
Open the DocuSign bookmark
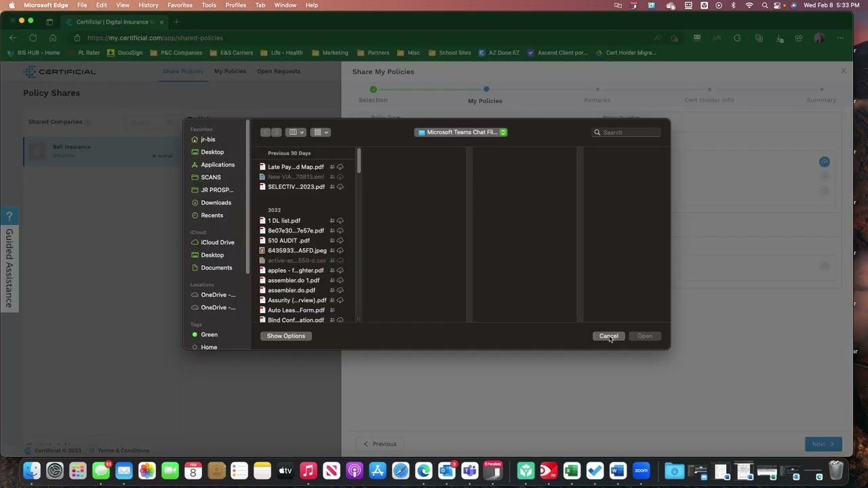(x=125, y=53)
